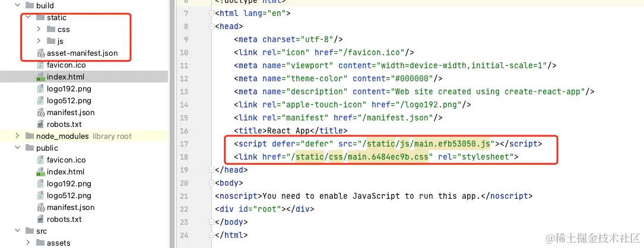Click line number 17 in the gutter
The image size is (644, 248).
coord(183,144)
